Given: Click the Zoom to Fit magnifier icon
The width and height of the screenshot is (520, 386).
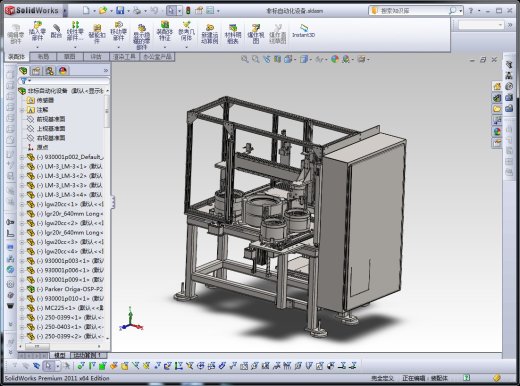Looking at the screenshot, I should (x=245, y=59).
